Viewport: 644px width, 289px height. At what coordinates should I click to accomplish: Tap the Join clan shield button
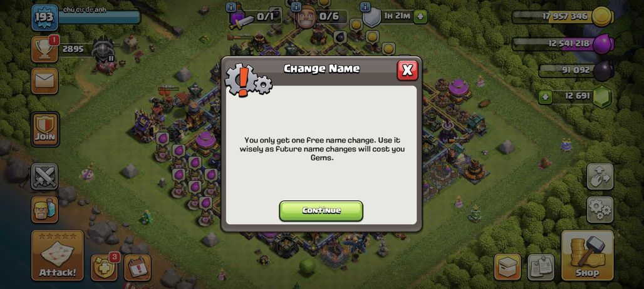[45, 129]
